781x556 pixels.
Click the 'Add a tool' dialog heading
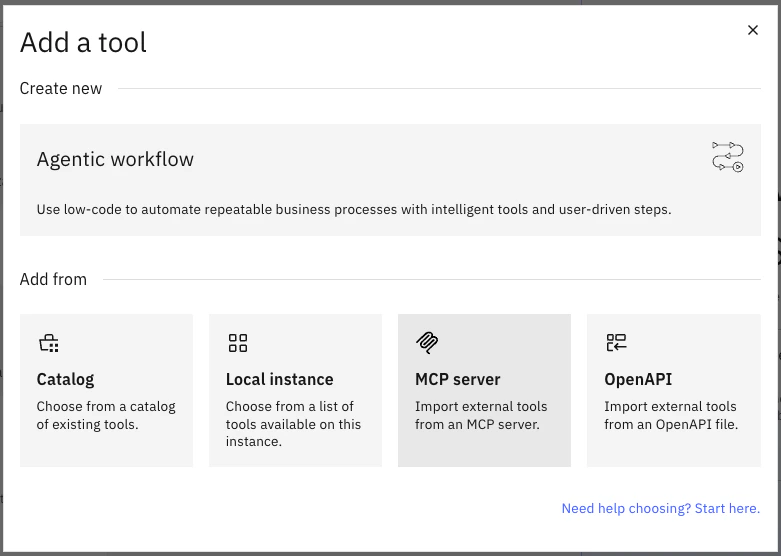pyautogui.click(x=83, y=42)
